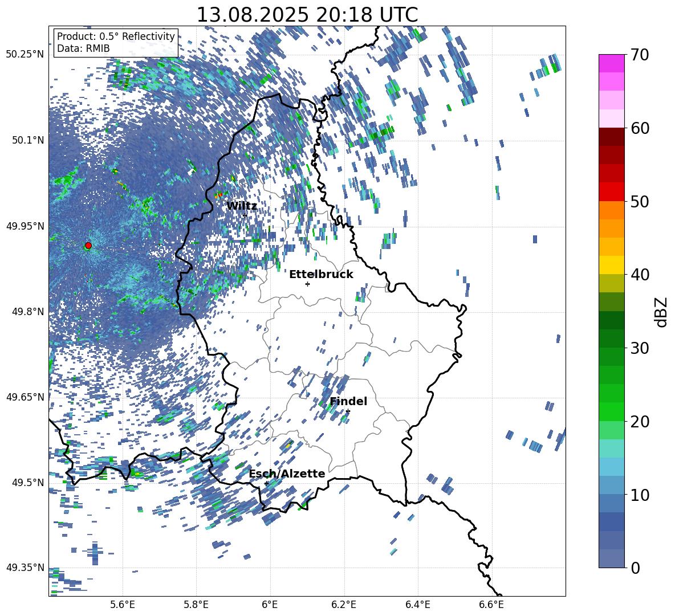Viewport: 675px width, 616px height.
Task: Click the Ettelbruck cross location marker
Action: tap(307, 284)
